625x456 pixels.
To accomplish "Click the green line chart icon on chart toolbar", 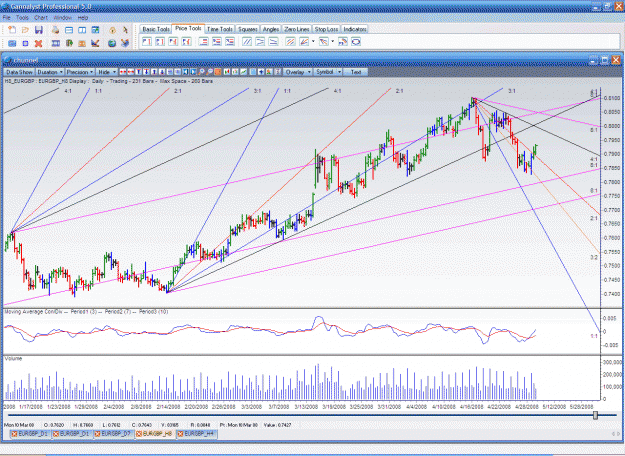I will [243, 72].
